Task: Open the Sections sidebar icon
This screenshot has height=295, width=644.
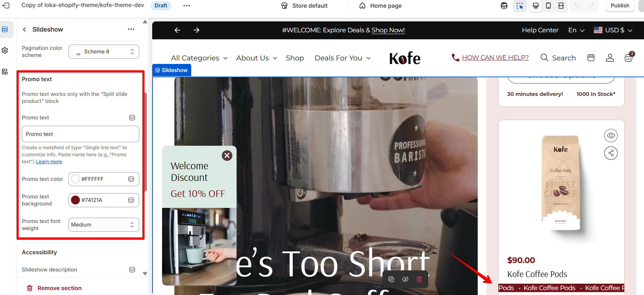Action: pyautogui.click(x=5, y=29)
